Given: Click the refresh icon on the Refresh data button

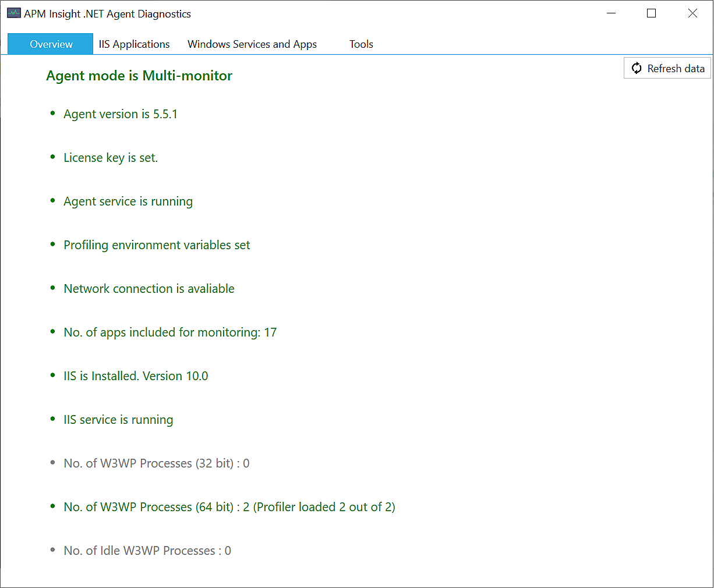Looking at the screenshot, I should point(637,68).
